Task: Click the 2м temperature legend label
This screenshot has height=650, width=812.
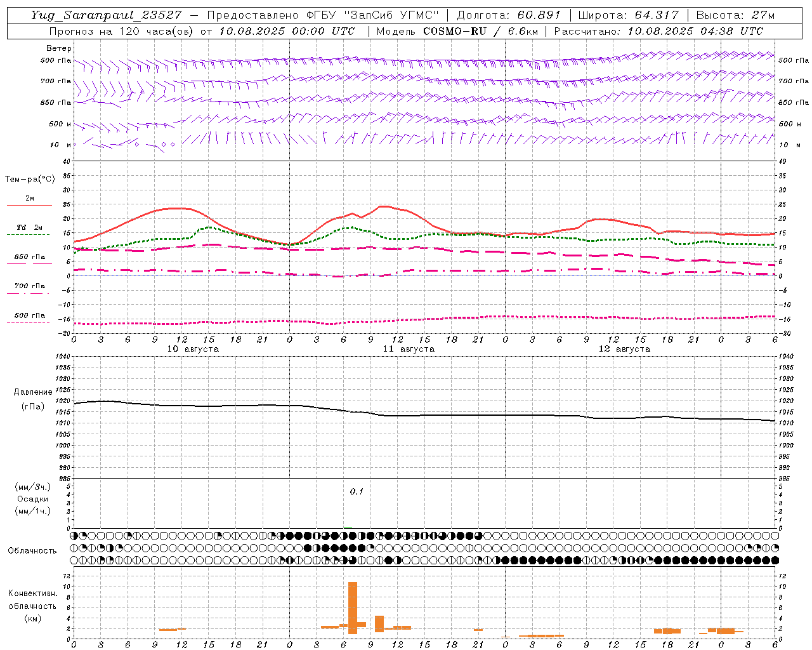Action: [x=30, y=198]
